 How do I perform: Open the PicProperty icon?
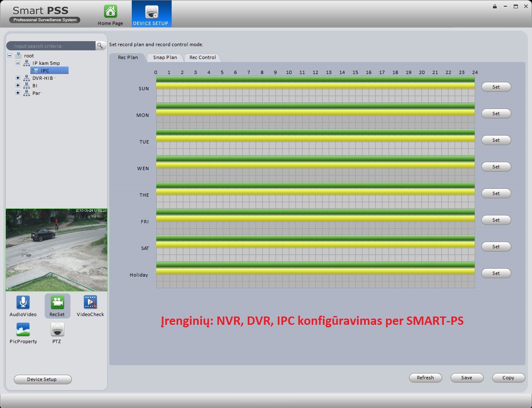pos(23,330)
